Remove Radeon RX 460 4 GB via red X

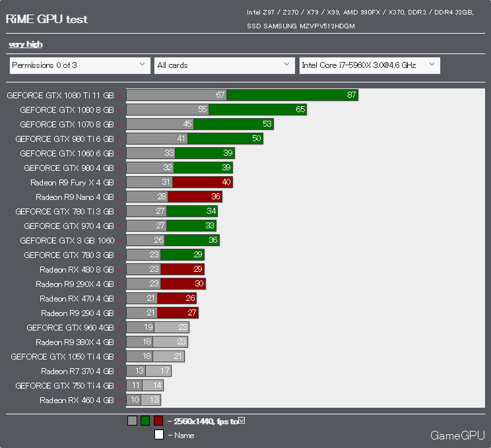[x=119, y=400]
